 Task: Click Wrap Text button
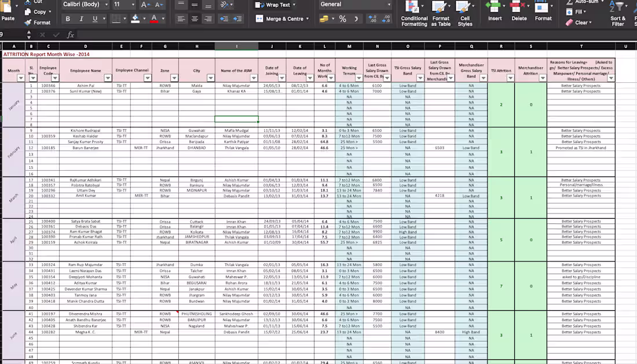click(x=275, y=5)
